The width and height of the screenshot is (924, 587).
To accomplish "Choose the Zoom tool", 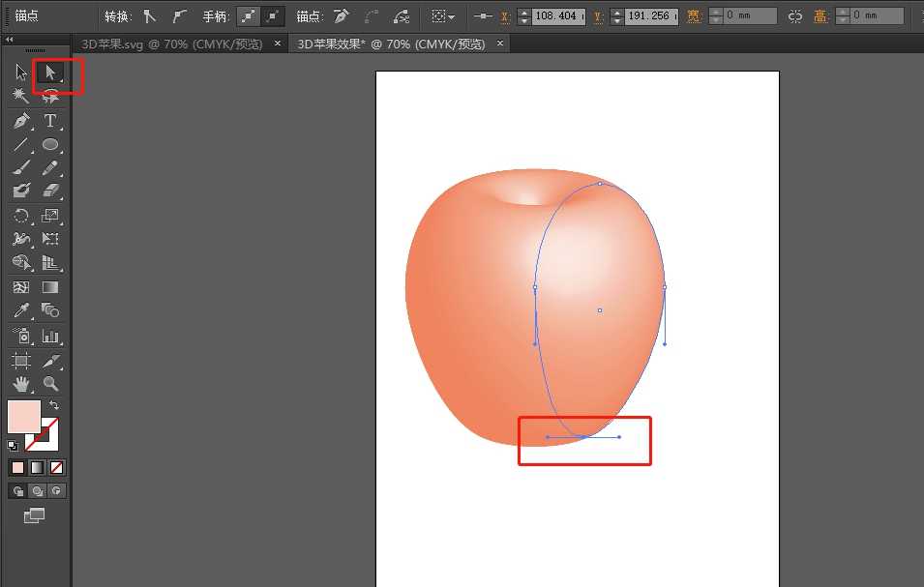I will (50, 383).
